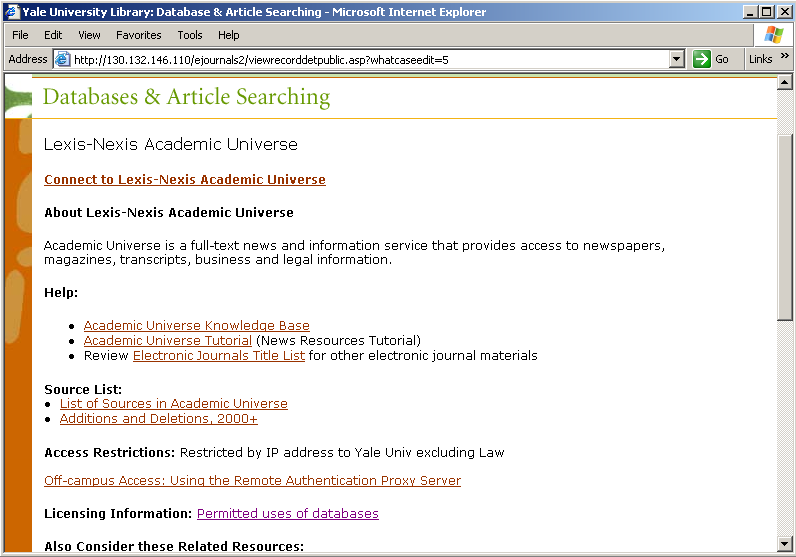Open the Tools menu
The height and width of the screenshot is (557, 796).
190,35
